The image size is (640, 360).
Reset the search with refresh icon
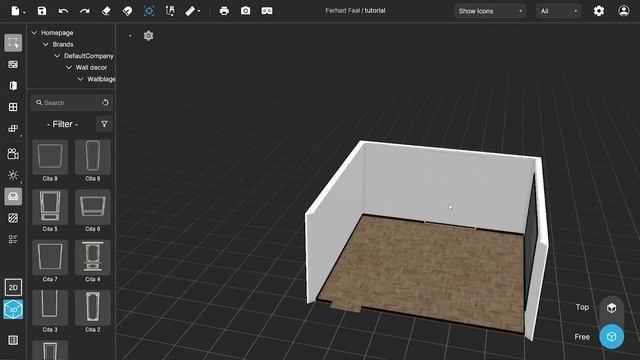(x=105, y=103)
